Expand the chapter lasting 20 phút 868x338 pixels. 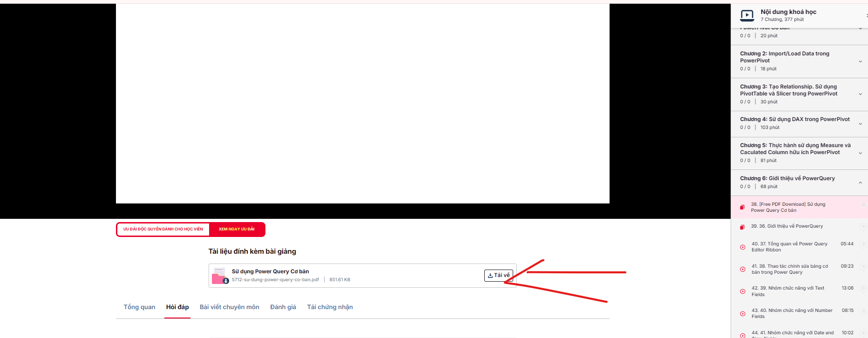point(860,29)
